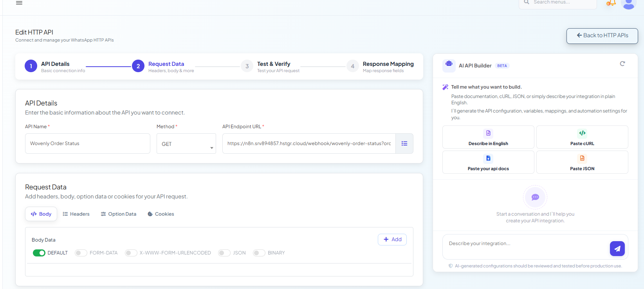Click the chat bubble icon

[x=535, y=197]
